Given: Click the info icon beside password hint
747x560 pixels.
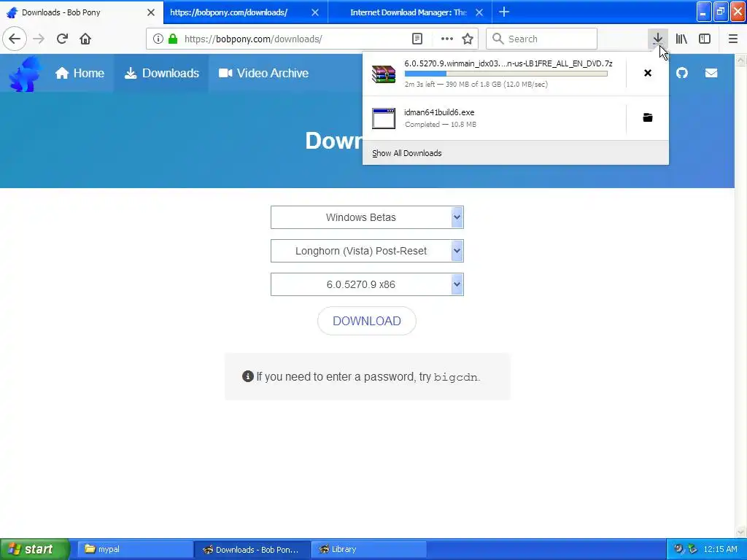Looking at the screenshot, I should 248,376.
